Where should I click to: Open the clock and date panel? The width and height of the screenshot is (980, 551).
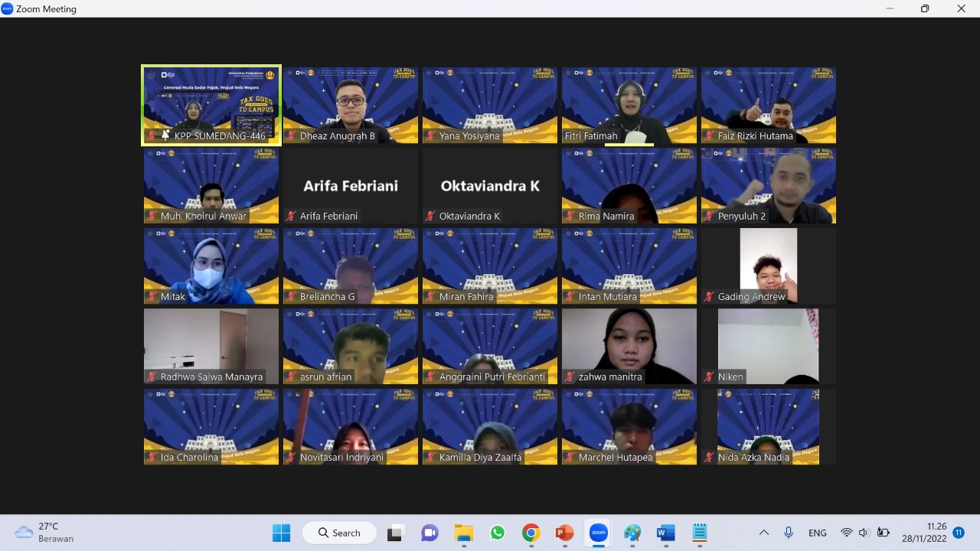coord(924,533)
